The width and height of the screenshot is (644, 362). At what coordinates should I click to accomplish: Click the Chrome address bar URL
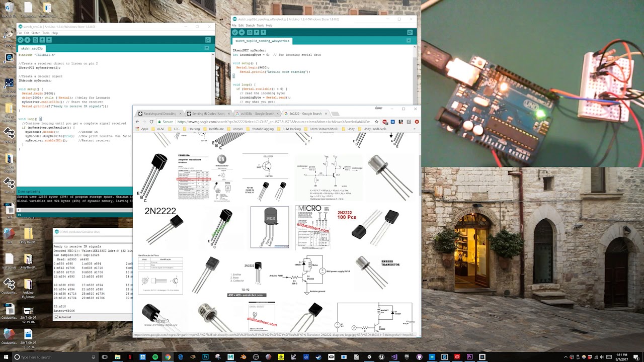pyautogui.click(x=274, y=122)
